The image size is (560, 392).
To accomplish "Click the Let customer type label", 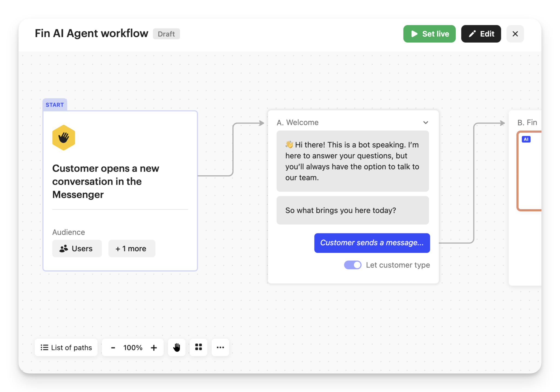I will tap(398, 265).
